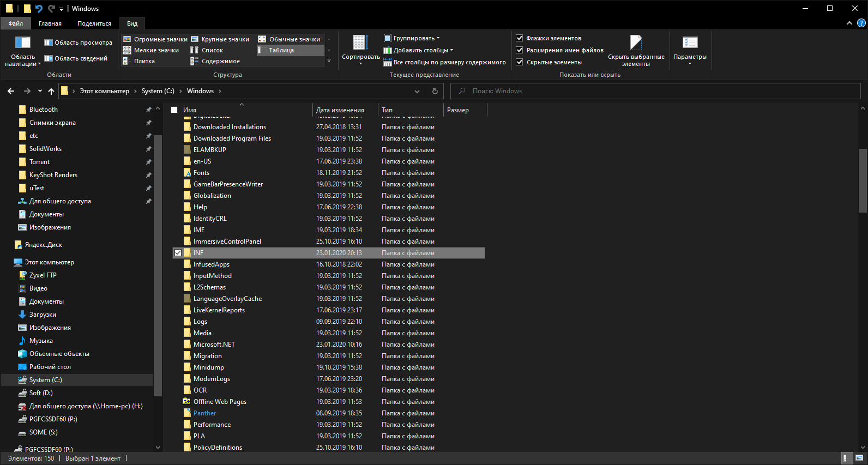Viewport: 868px width, 465px height.
Task: Open the File (Файл) tab
Action: (16, 23)
